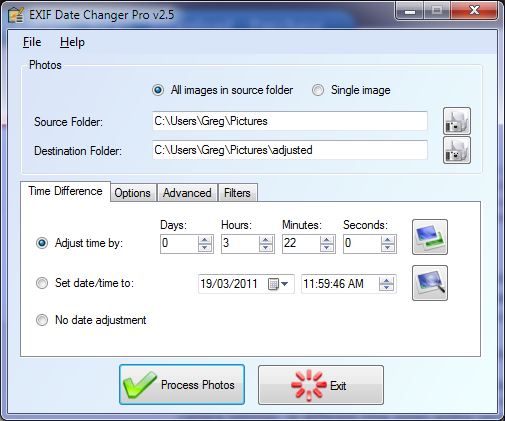Click the photo magnifier icon beside time field
Screen dimensions: 505x421
(430, 283)
